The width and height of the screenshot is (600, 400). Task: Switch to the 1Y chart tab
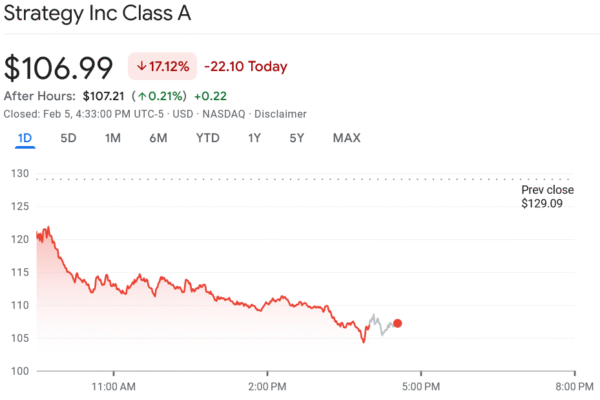pos(256,138)
